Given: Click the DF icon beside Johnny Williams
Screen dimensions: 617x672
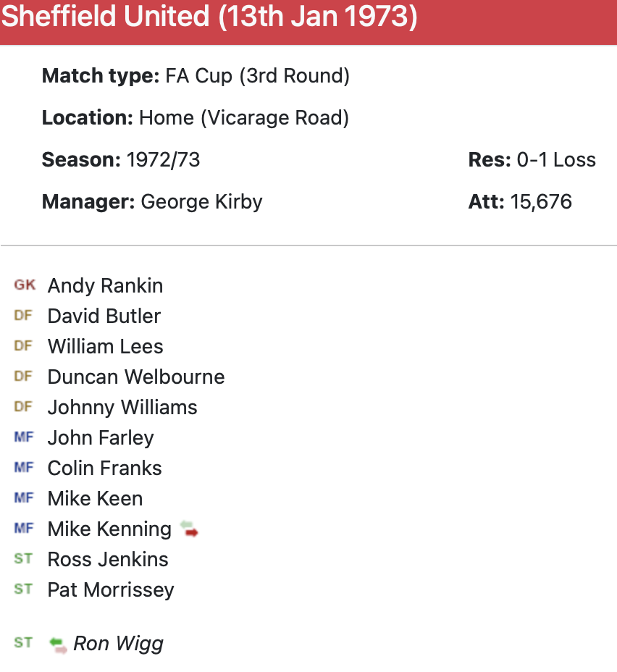Looking at the screenshot, I should coord(23,407).
